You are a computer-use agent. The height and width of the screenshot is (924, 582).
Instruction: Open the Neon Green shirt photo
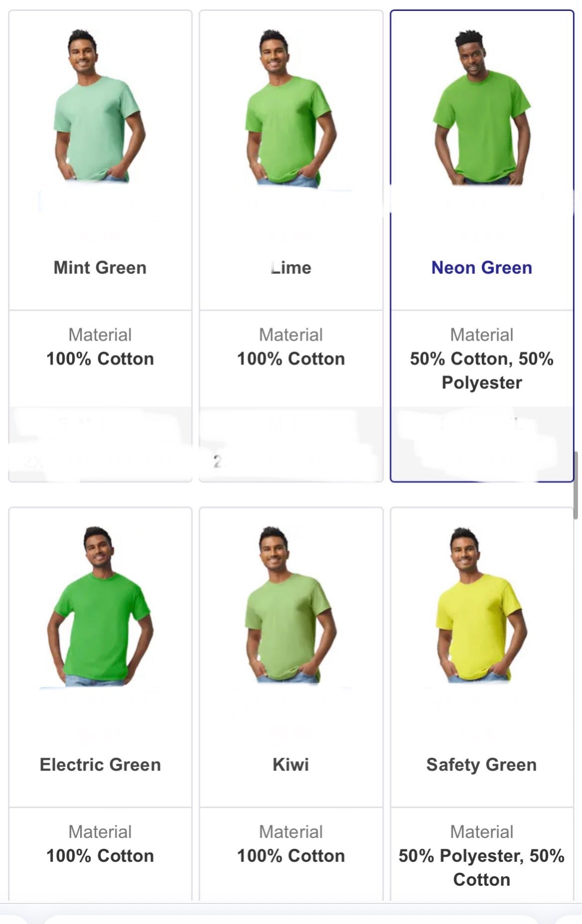[481, 107]
